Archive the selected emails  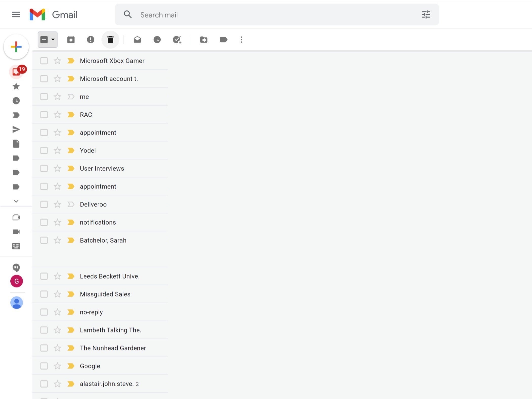tap(71, 40)
